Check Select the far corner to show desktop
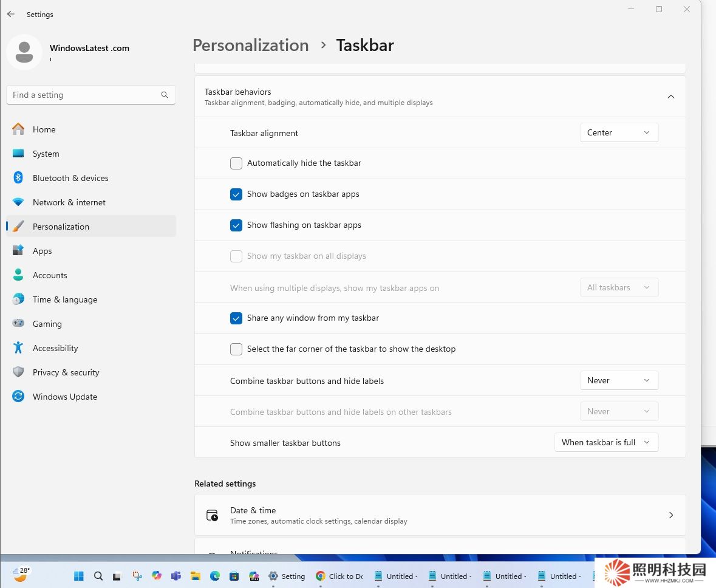The height and width of the screenshot is (588, 716). click(236, 349)
